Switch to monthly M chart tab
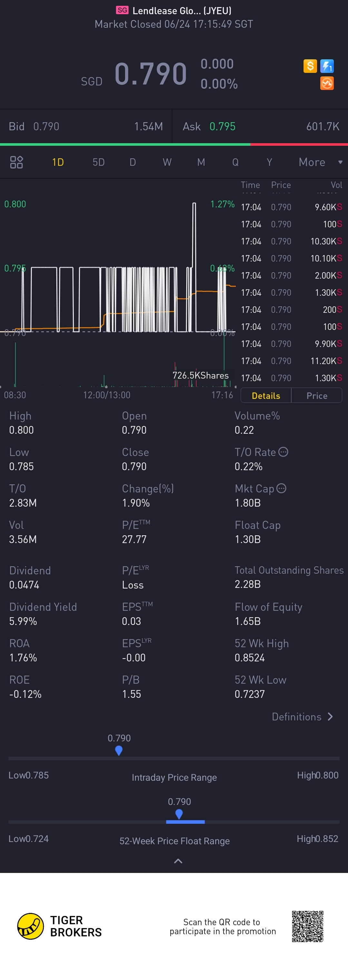The image size is (348, 980). tap(201, 163)
